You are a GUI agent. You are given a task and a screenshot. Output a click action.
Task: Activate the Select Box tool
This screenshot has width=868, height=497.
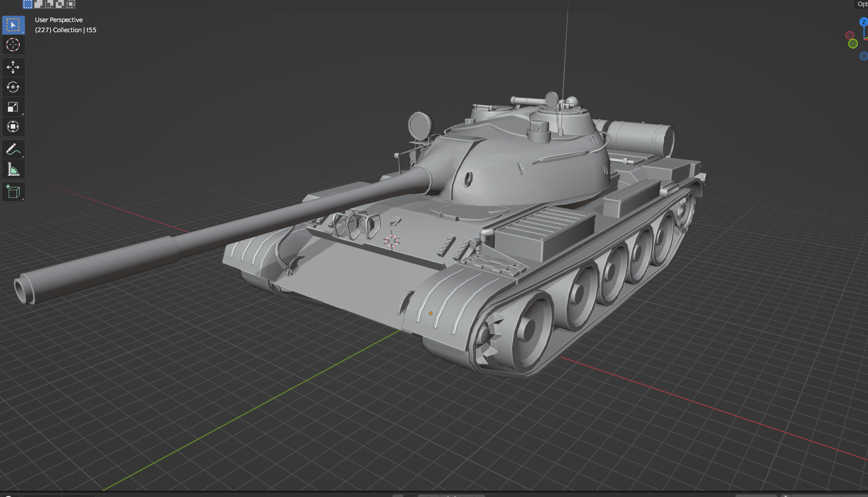[x=13, y=25]
